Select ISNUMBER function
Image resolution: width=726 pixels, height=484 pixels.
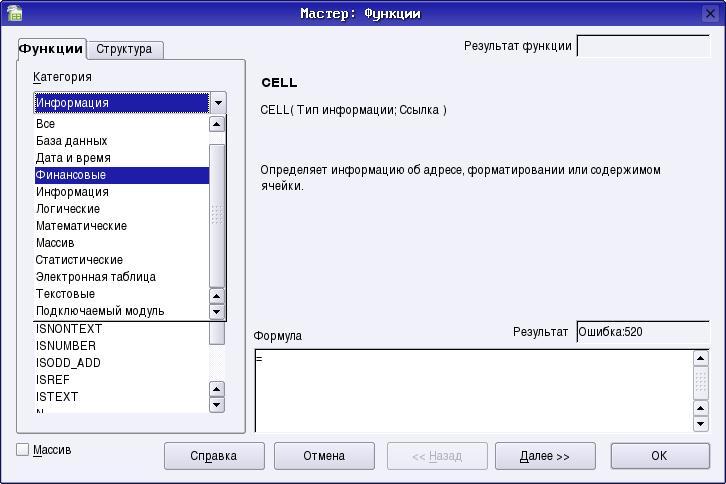pyautogui.click(x=122, y=346)
